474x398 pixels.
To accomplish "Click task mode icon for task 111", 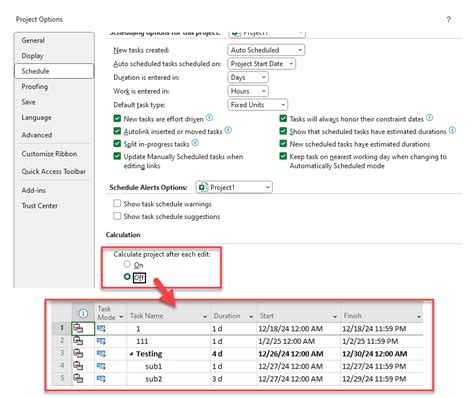I will [x=101, y=341].
